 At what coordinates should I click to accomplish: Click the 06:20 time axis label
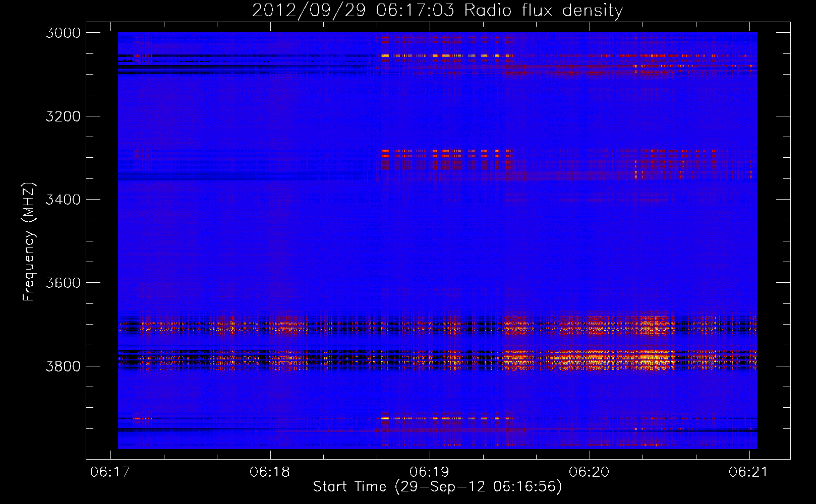coord(589,472)
